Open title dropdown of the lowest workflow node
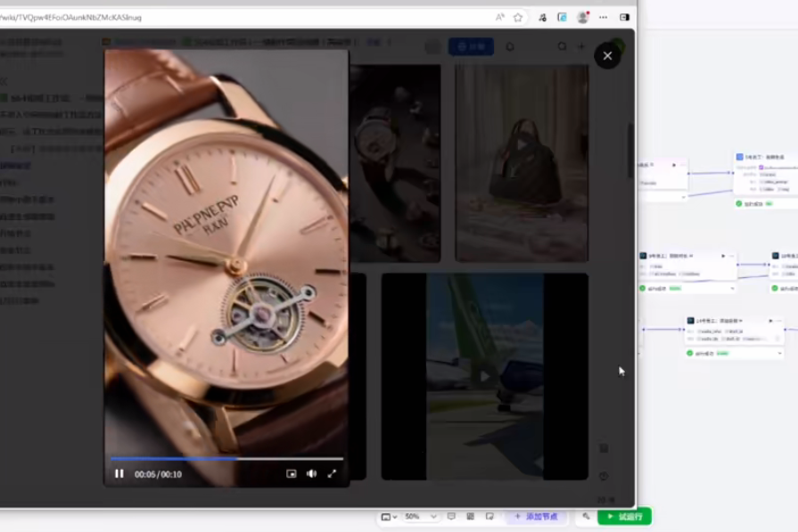 [x=741, y=321]
